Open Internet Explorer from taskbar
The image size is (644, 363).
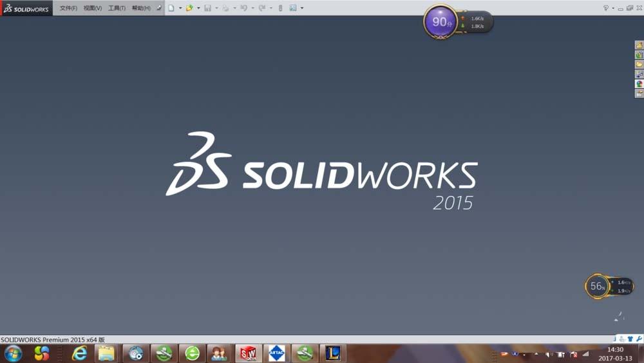point(79,353)
